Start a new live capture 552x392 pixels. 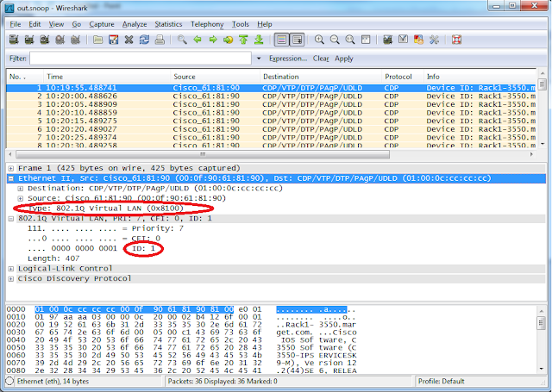[x=45, y=40]
